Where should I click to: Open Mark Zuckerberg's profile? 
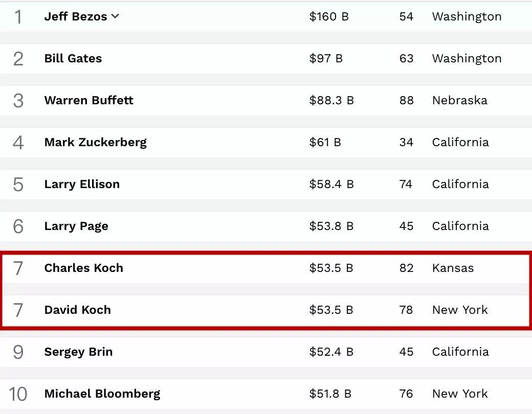[x=95, y=142]
